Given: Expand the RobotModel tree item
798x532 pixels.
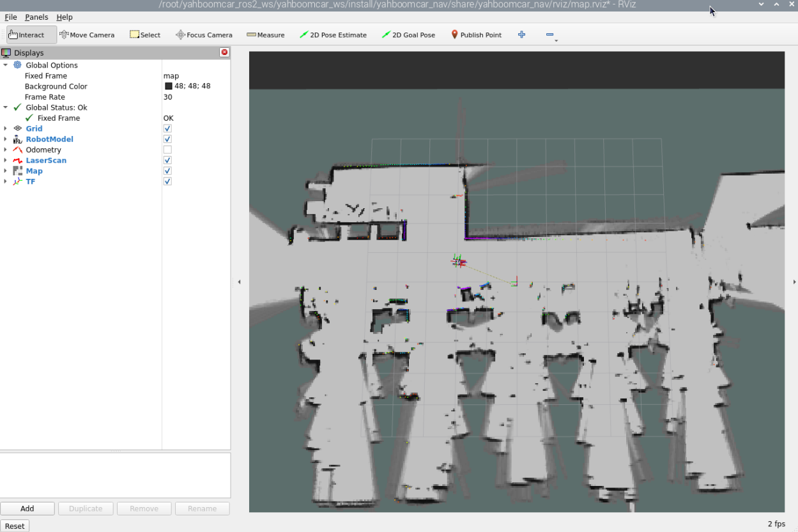Looking at the screenshot, I should pos(6,139).
